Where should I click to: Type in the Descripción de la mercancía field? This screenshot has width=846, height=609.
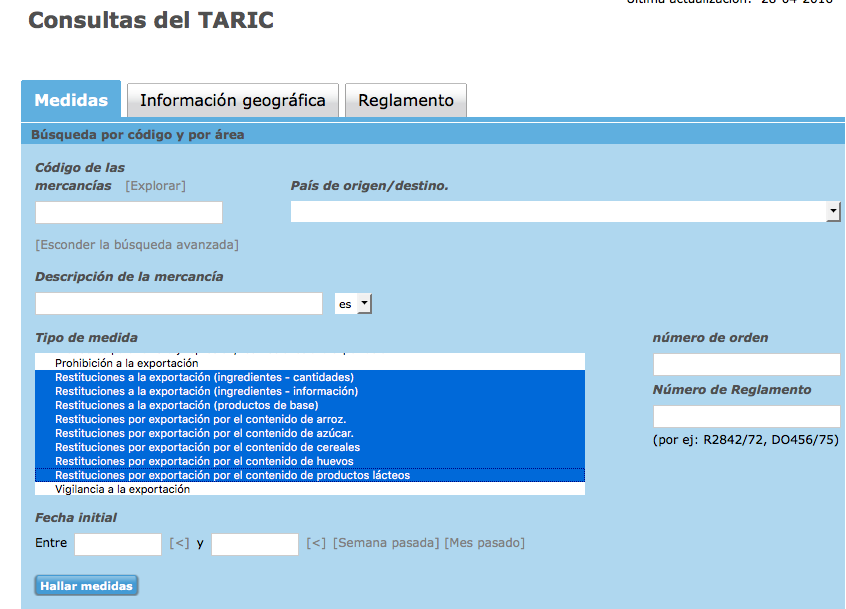pos(179,304)
